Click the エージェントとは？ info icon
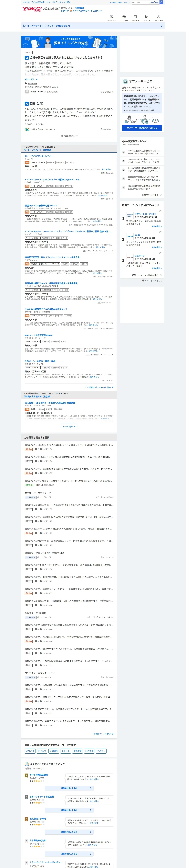Image resolution: width=186 pixels, height=868 pixels. pos(143,280)
